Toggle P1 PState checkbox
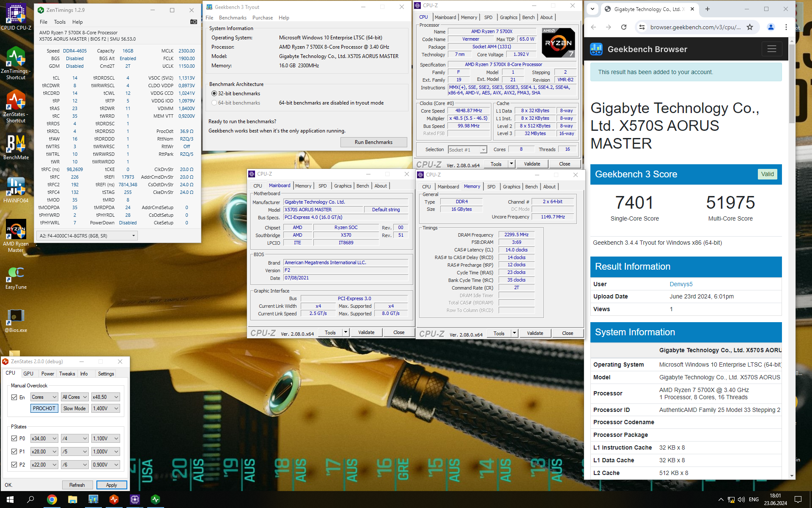Image resolution: width=812 pixels, height=508 pixels. (14, 452)
